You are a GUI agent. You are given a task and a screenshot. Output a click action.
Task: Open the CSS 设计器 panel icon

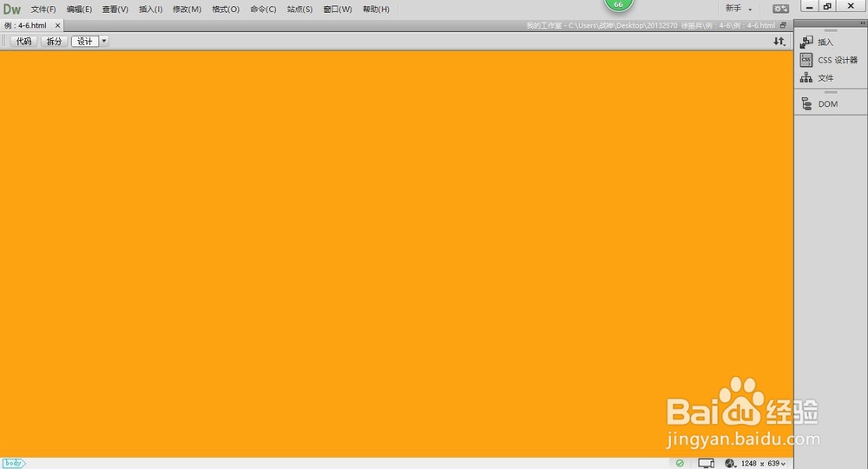[806, 60]
